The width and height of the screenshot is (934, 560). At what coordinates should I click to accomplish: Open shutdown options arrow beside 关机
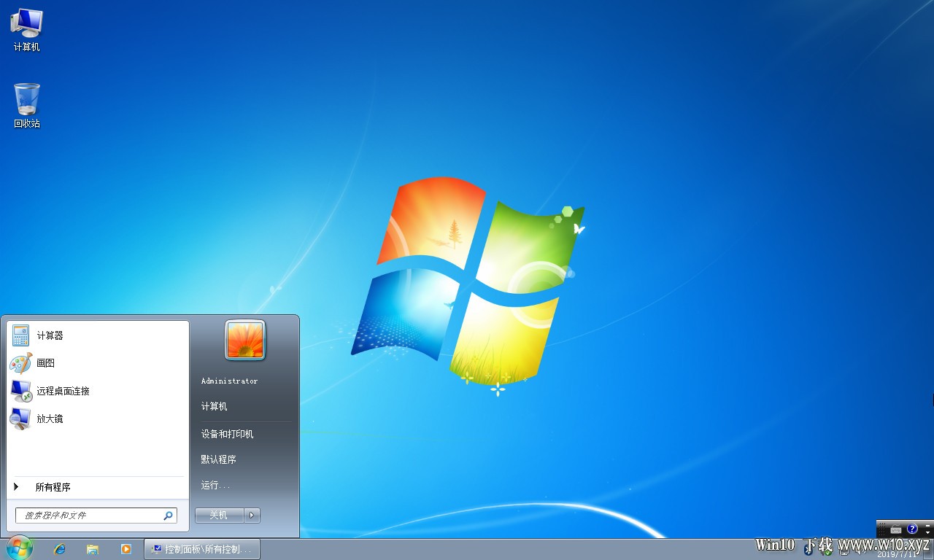coord(252,516)
